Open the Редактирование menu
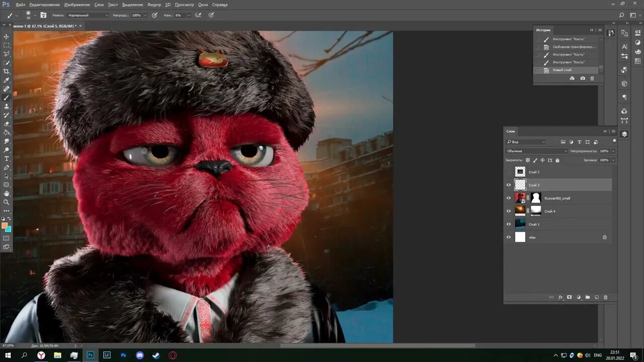This screenshot has width=644, height=362. point(44,5)
